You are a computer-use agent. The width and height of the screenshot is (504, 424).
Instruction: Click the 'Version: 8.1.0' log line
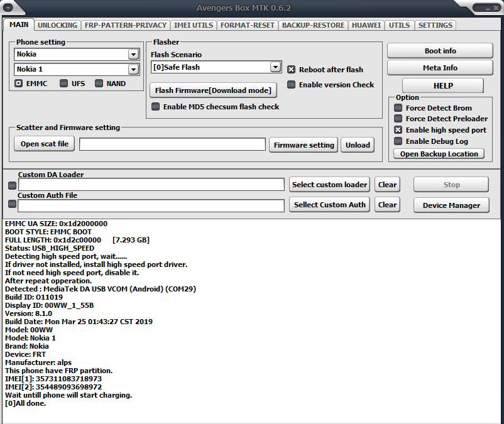(x=28, y=313)
